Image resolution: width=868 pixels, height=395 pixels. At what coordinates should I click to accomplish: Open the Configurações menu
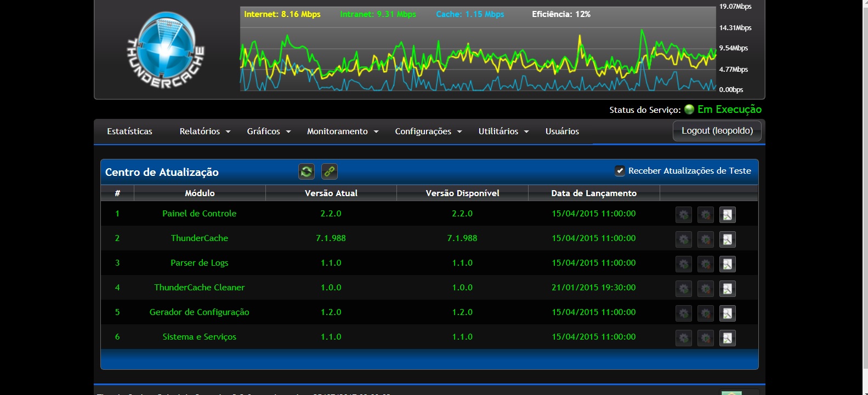(428, 131)
